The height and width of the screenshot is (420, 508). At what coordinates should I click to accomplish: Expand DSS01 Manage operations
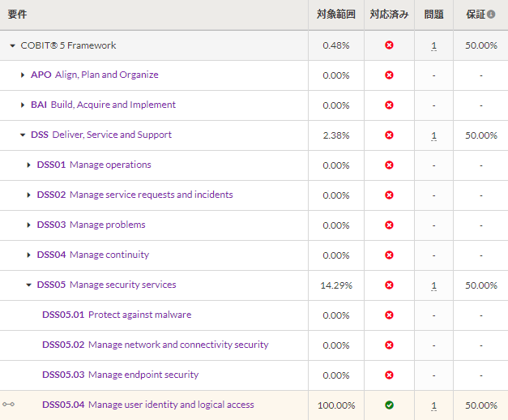click(28, 165)
